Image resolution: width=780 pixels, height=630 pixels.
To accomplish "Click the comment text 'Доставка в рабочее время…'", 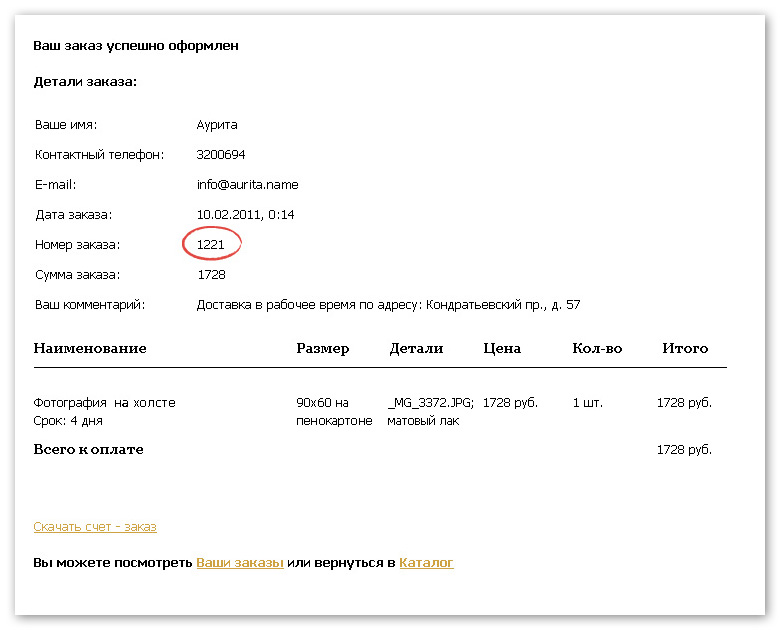I will tap(389, 305).
